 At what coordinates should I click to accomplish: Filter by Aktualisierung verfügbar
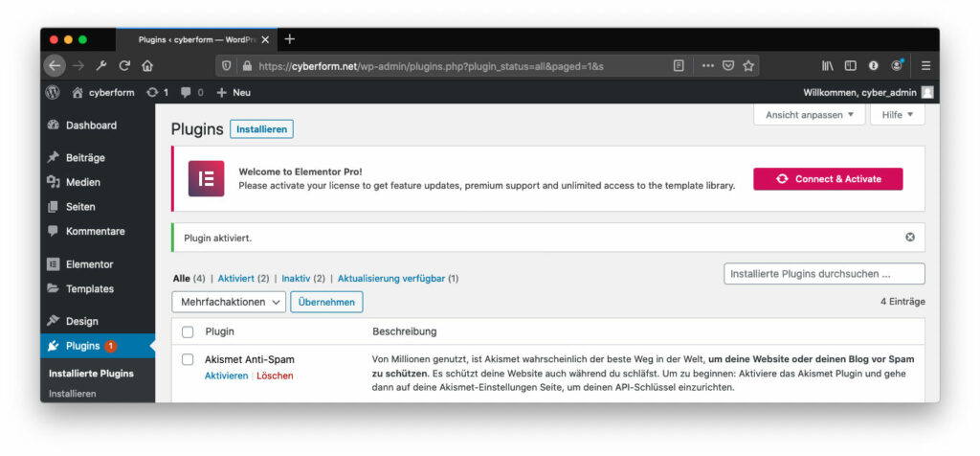point(391,279)
